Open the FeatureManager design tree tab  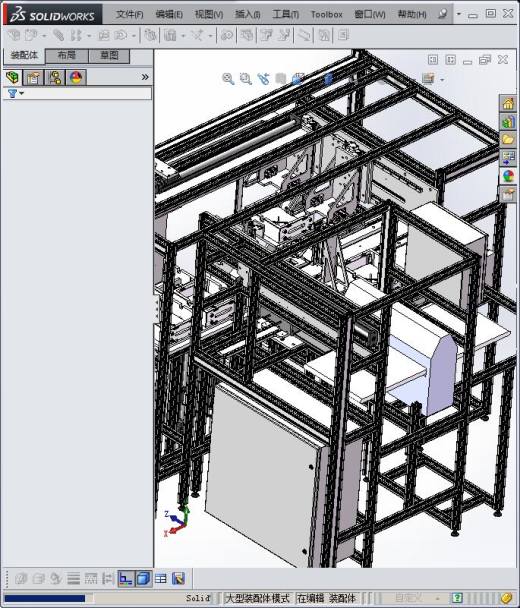pyautogui.click(x=12, y=78)
